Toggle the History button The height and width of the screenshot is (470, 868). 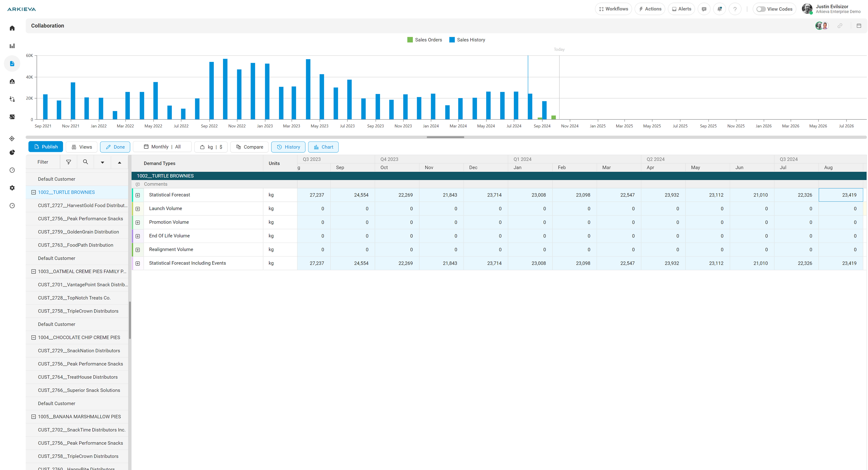pyautogui.click(x=288, y=147)
